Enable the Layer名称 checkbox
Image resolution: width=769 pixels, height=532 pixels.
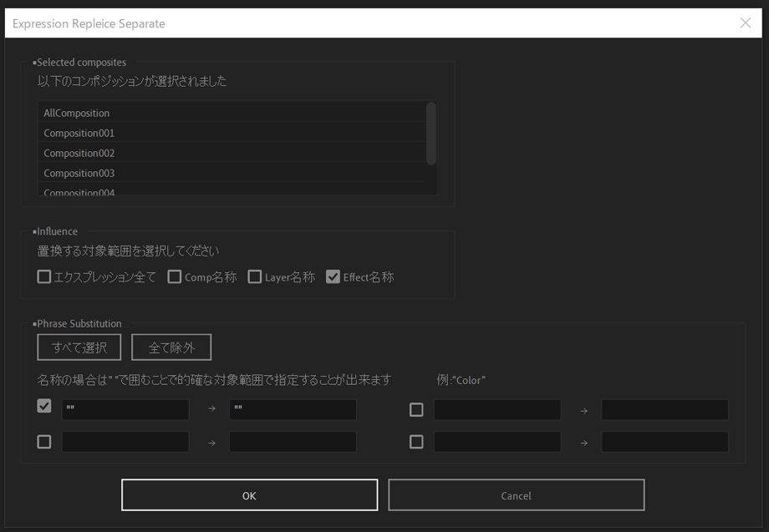point(255,276)
